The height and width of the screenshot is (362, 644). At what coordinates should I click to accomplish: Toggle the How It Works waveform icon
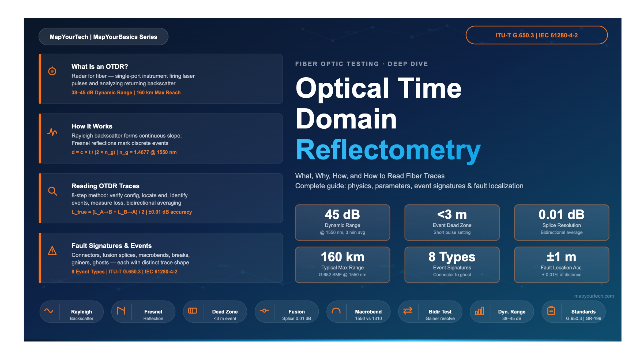pos(52,132)
